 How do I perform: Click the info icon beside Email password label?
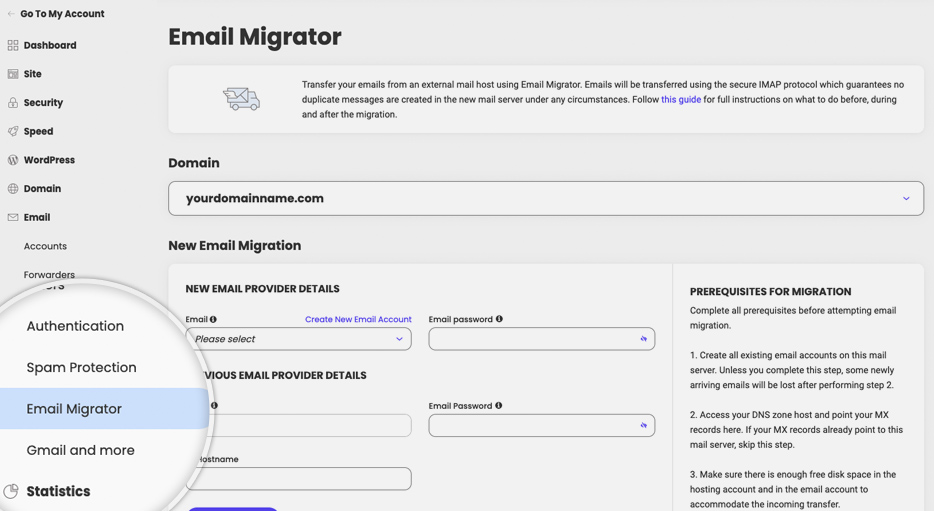(499, 319)
